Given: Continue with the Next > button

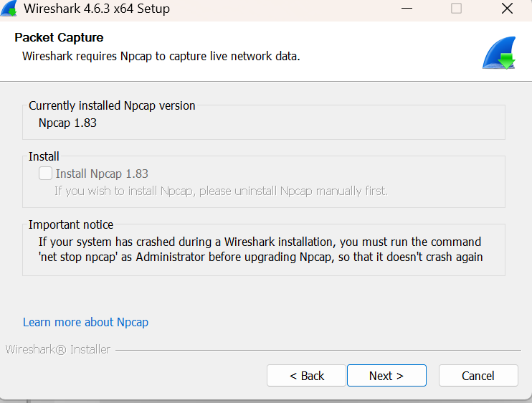Looking at the screenshot, I should click(x=386, y=376).
